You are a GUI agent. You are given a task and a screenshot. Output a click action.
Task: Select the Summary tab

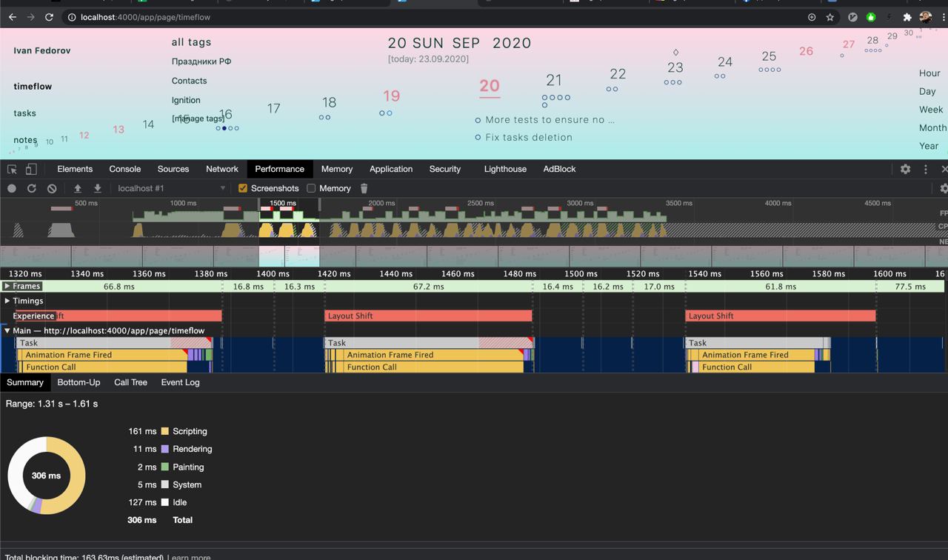[25, 383]
